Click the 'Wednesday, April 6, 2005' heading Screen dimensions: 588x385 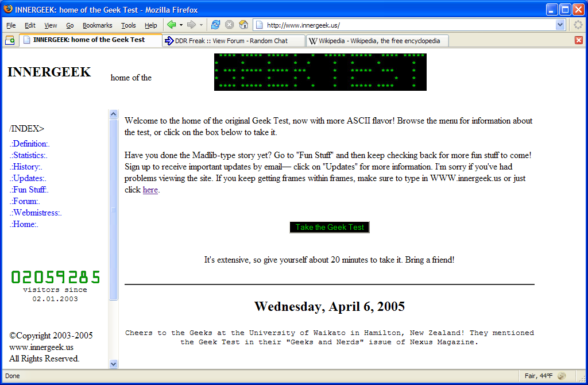click(x=330, y=307)
